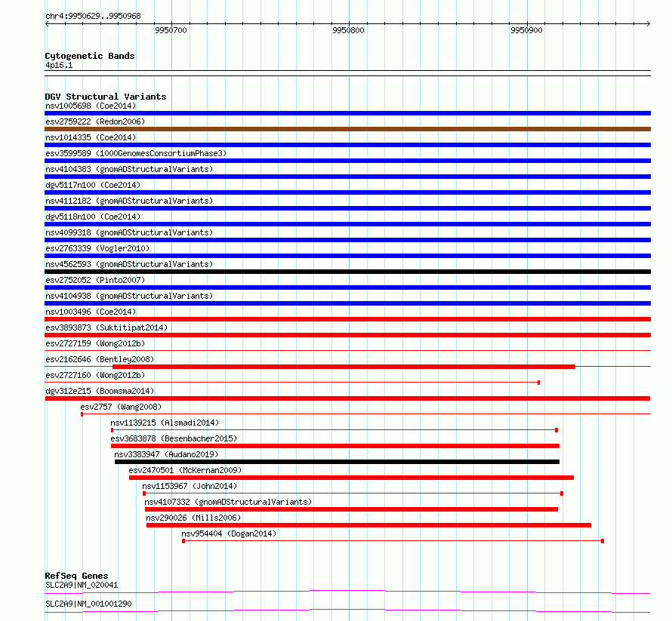Viewport: 672px width, 621px height.
Task: Open nsv1139215 (Alsmadi2014) label
Action: [x=165, y=423]
